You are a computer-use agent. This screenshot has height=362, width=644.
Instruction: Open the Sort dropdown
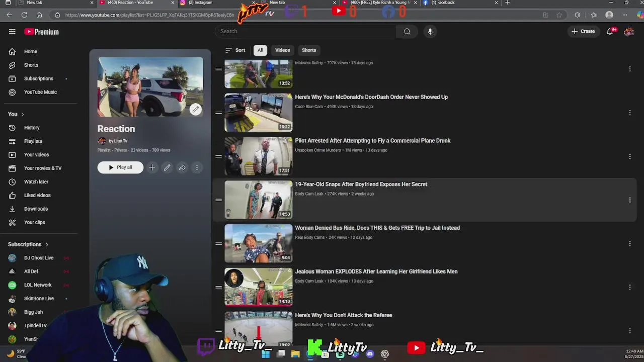[235, 50]
